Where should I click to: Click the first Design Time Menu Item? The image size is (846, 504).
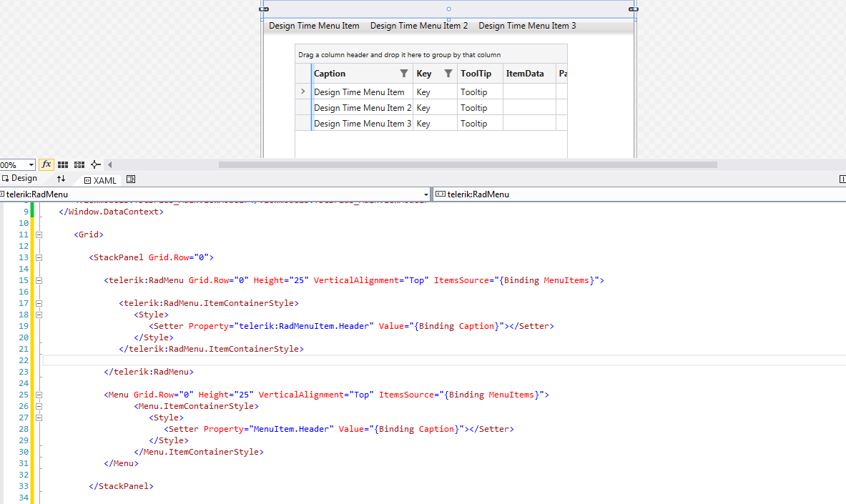point(314,25)
